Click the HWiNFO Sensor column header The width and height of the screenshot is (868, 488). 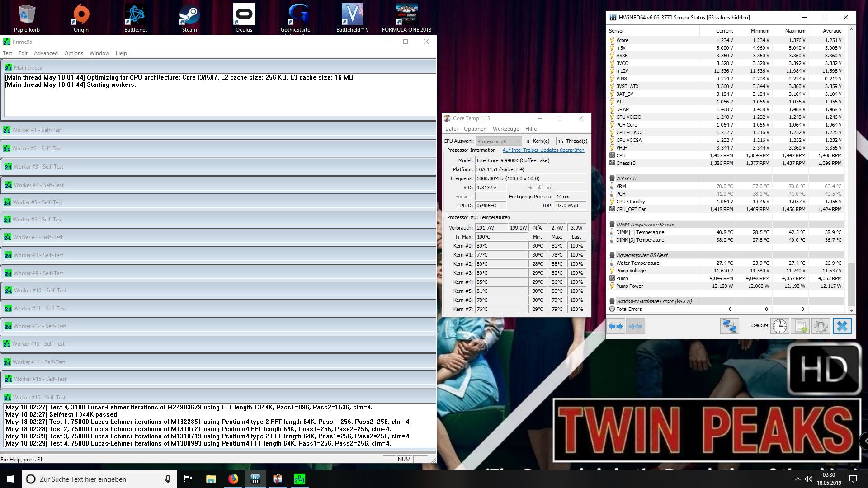pyautogui.click(x=653, y=31)
